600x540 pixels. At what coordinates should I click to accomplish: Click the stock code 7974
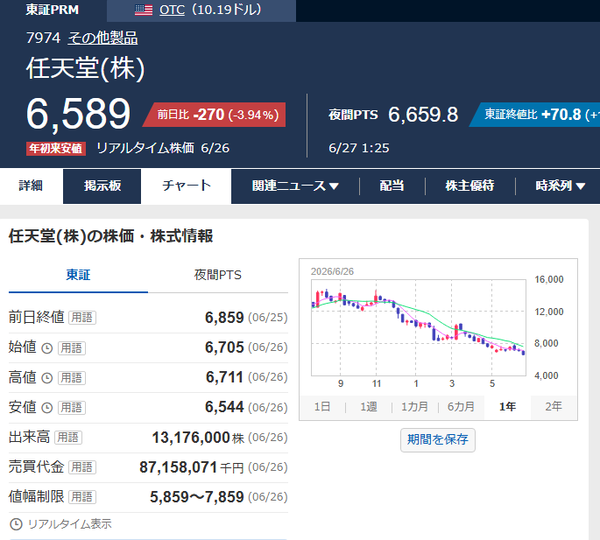pos(43,38)
